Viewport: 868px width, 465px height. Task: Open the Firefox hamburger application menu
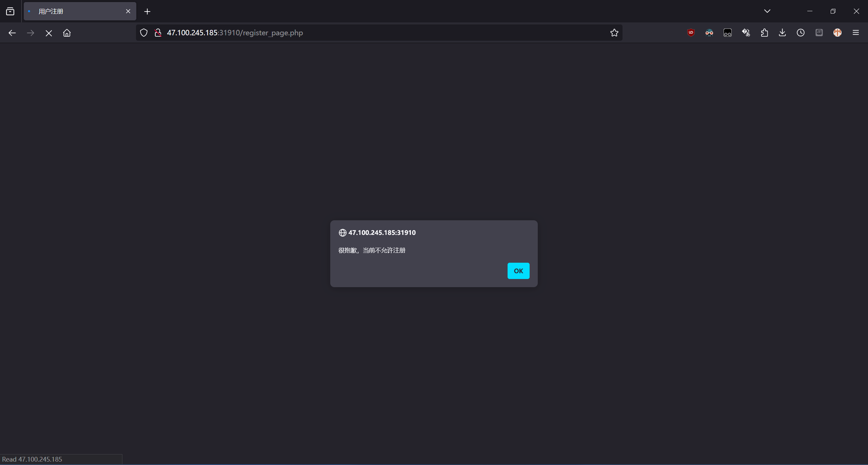[855, 33]
